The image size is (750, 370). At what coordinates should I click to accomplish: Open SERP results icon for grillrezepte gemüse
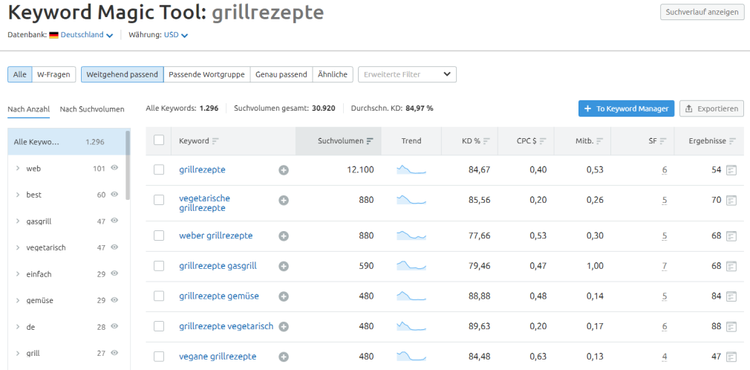pyautogui.click(x=731, y=296)
